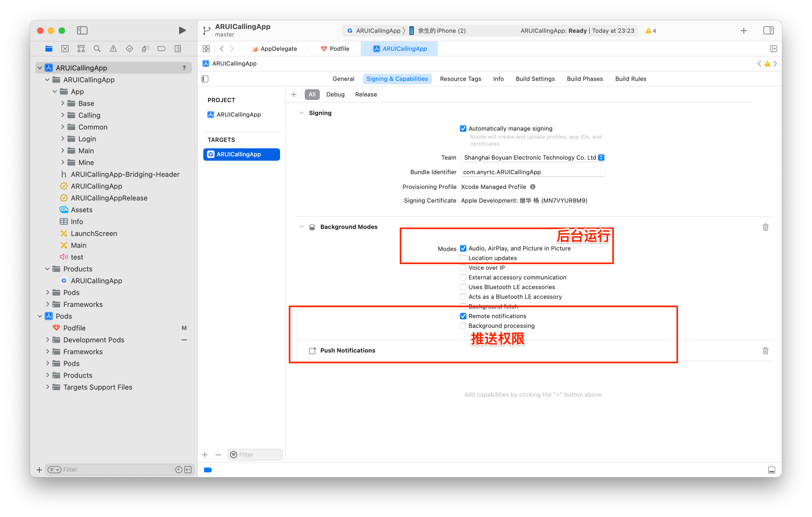
Task: Delete Background Modes capability with trash icon
Action: [766, 227]
